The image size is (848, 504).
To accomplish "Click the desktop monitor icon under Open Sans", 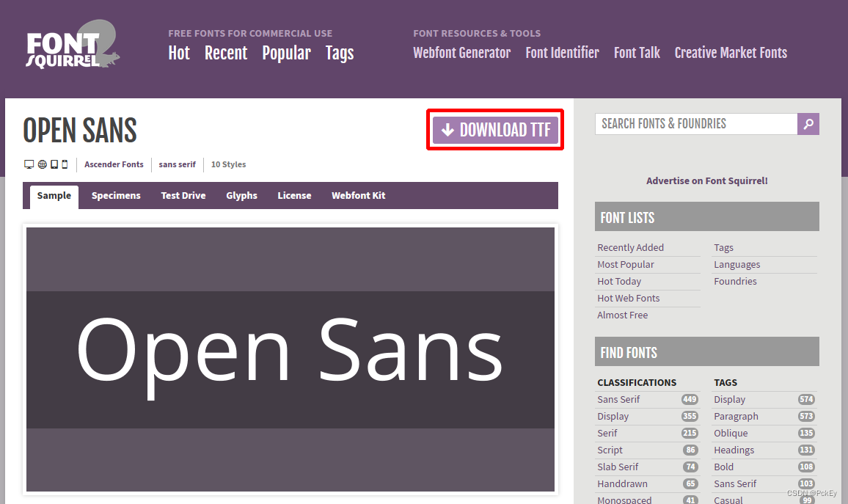I will 29,164.
